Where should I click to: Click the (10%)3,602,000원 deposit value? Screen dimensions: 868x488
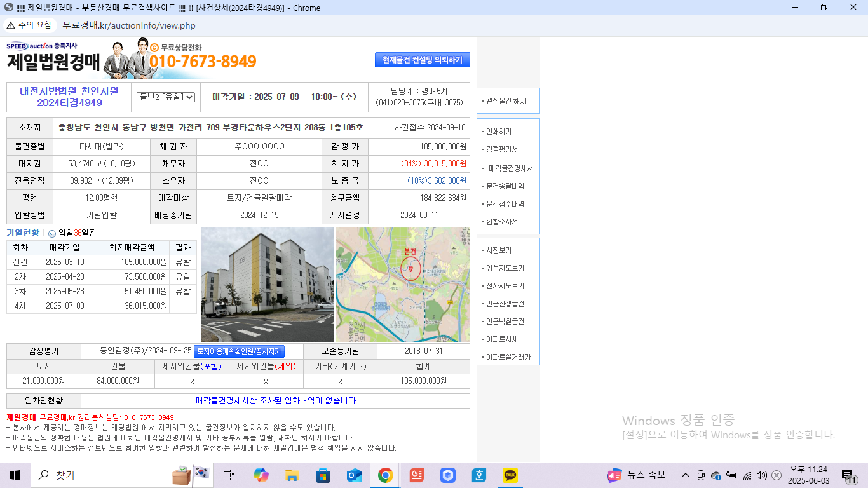[x=437, y=180]
